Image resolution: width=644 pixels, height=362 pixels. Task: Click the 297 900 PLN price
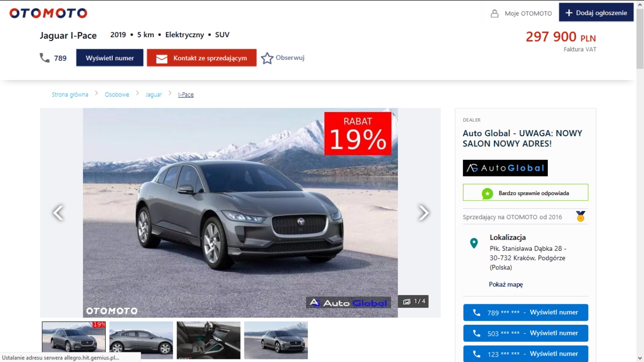pos(560,37)
